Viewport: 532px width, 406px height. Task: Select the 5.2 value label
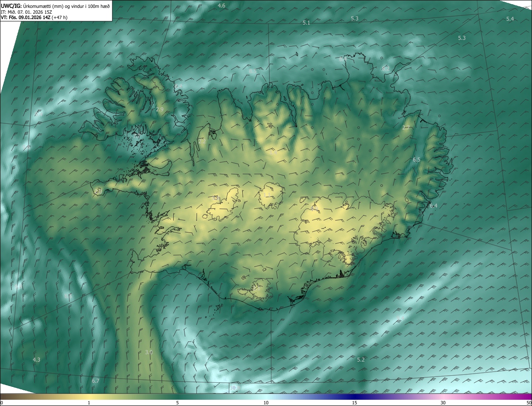tap(361, 360)
